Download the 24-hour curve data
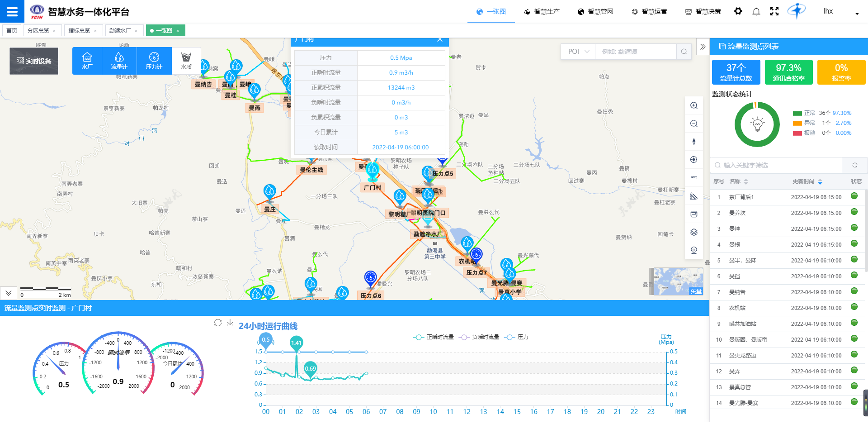 230,323
